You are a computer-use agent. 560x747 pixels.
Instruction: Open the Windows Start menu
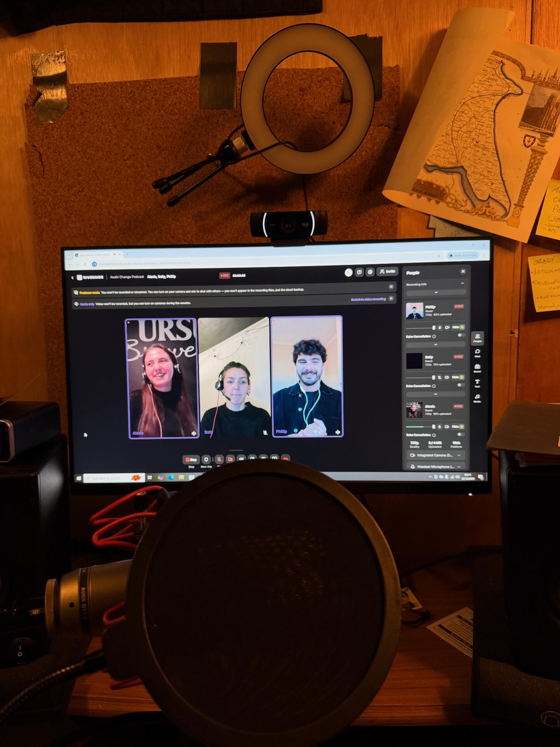tap(79, 478)
